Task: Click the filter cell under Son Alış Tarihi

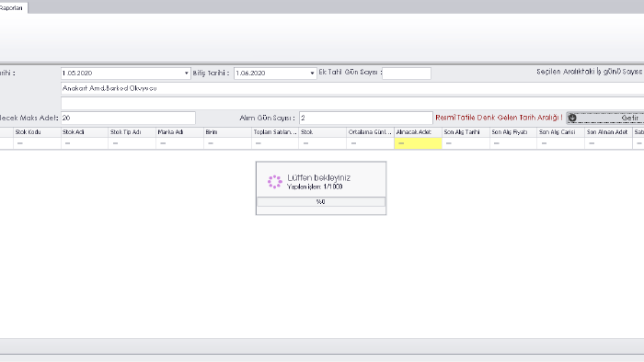Action: 466,143
